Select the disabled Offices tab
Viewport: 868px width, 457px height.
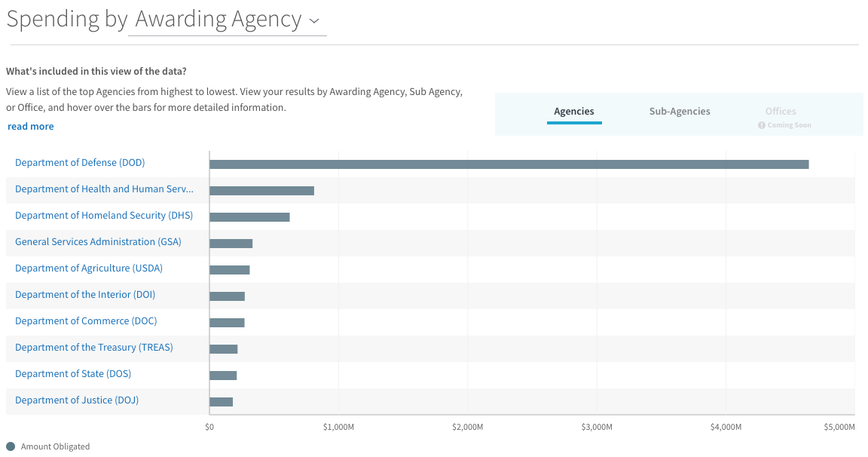coord(781,112)
